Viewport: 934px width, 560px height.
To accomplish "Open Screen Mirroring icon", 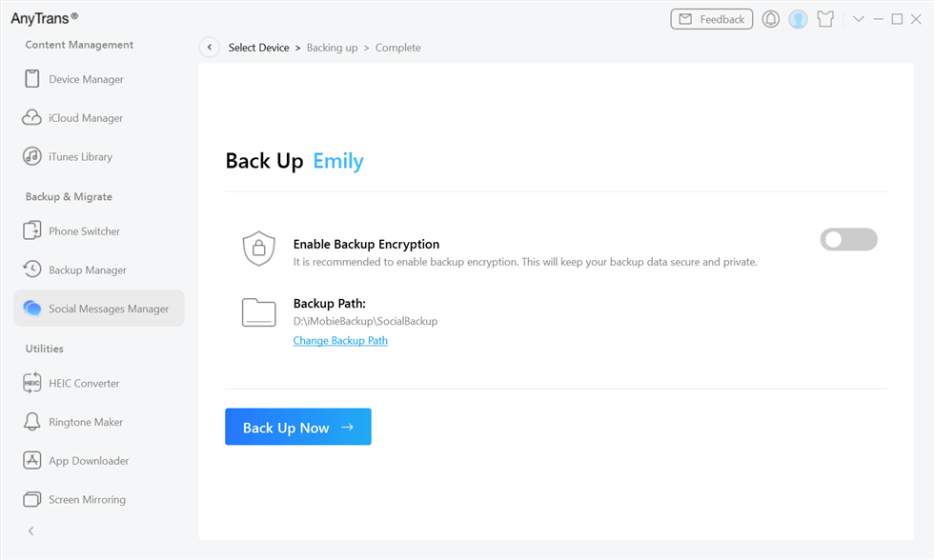I will (x=32, y=499).
